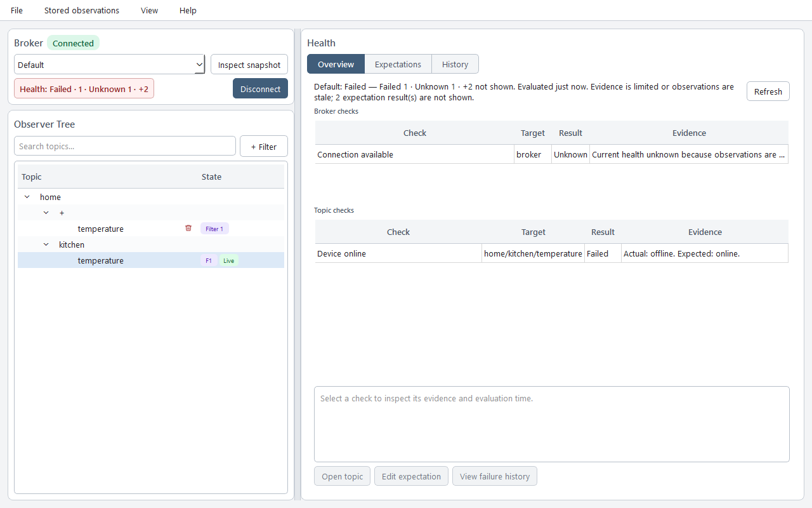The width and height of the screenshot is (812, 508).
Task: Collapse the home tree node
Action: [27, 197]
